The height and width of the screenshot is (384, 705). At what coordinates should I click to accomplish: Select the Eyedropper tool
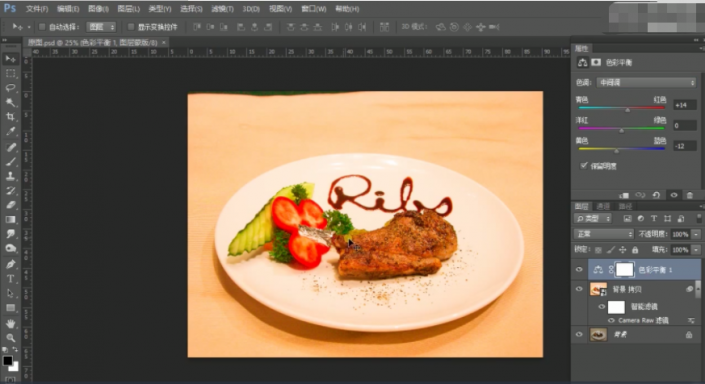pyautogui.click(x=10, y=131)
